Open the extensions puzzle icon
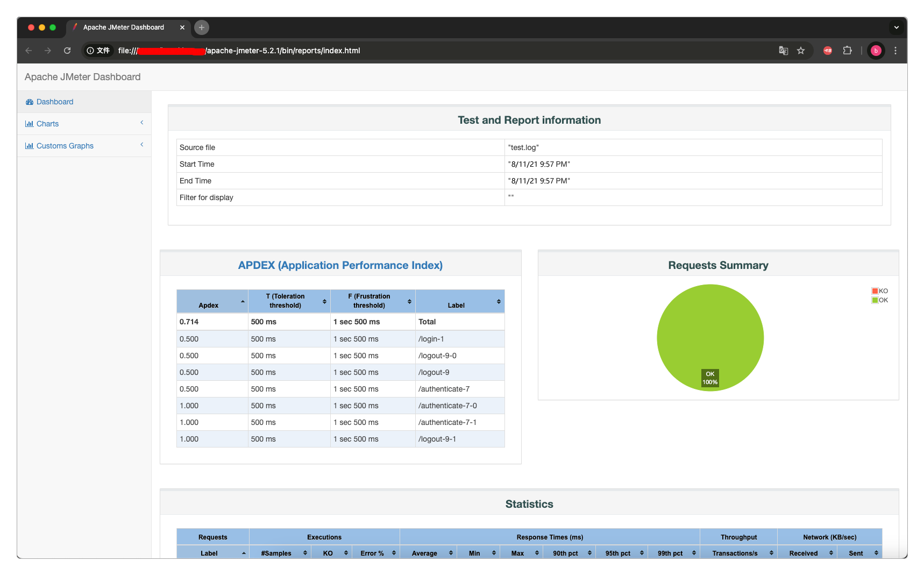924x575 pixels. click(848, 51)
